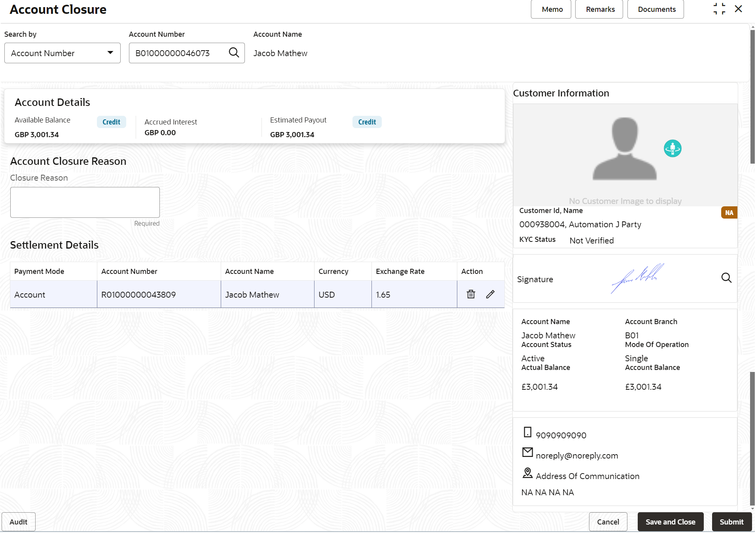Click the Currency column header
This screenshot has height=534, width=756.
click(x=343, y=271)
